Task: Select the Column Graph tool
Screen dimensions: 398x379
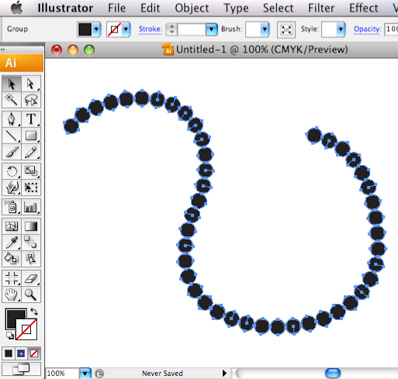Action: 31,207
